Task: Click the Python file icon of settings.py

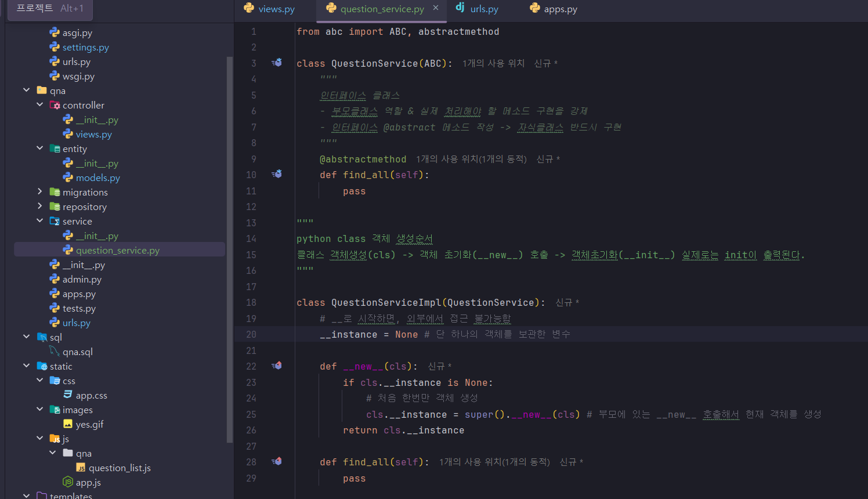Action: pyautogui.click(x=55, y=47)
